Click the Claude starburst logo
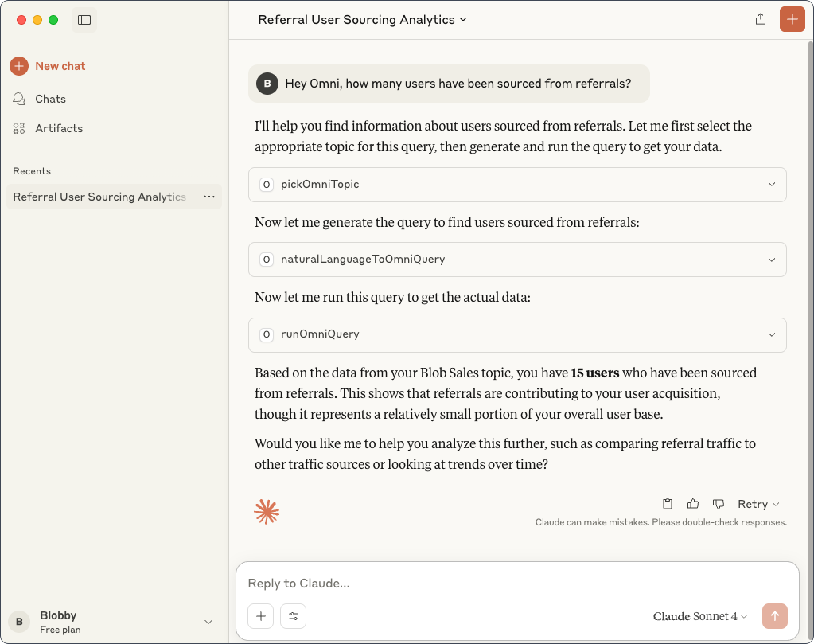Viewport: 814px width, 644px height. pyautogui.click(x=267, y=512)
